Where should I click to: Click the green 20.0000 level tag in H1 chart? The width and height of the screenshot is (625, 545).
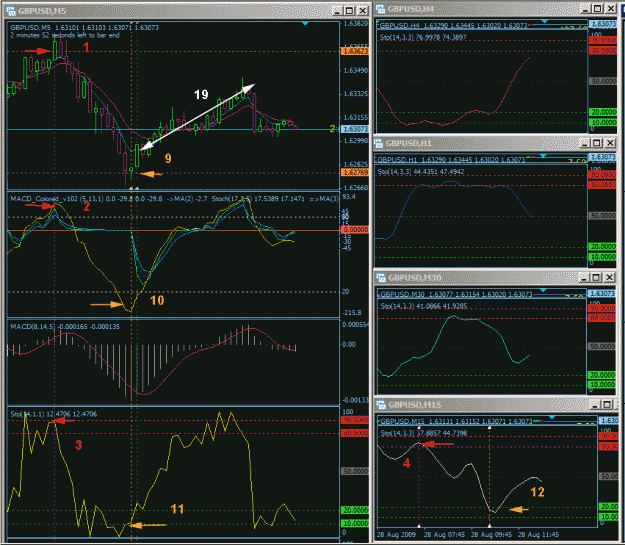point(602,247)
